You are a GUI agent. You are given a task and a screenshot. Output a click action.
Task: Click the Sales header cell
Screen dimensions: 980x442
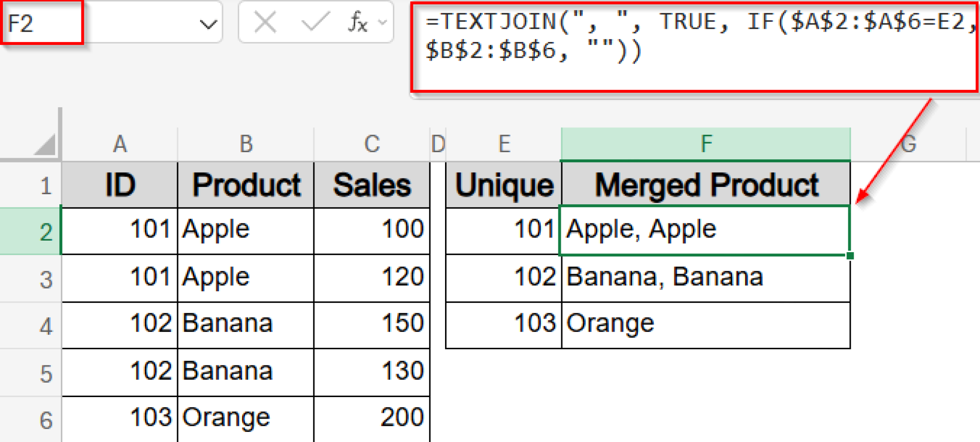[371, 184]
